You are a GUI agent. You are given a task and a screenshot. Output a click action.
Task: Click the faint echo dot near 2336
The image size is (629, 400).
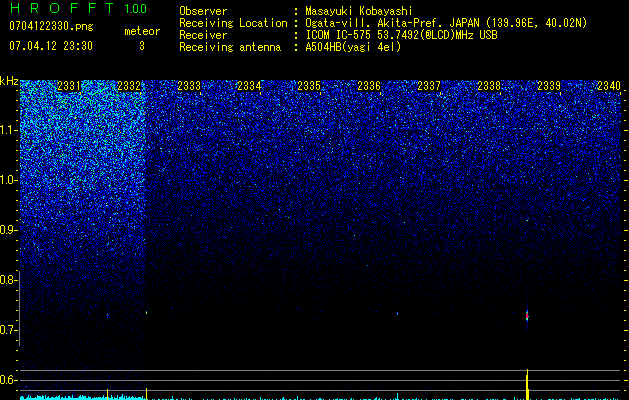398,313
